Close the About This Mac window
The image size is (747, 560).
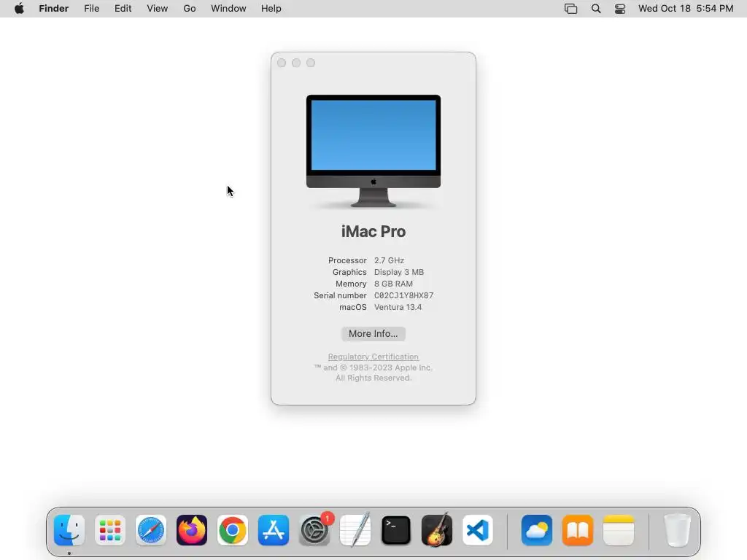(x=282, y=63)
